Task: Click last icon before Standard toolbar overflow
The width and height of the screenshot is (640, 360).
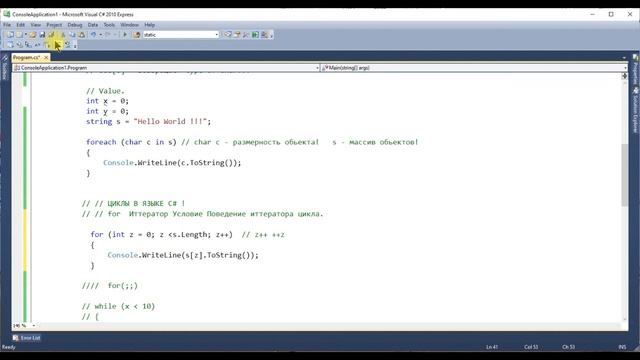Action: (x=264, y=35)
